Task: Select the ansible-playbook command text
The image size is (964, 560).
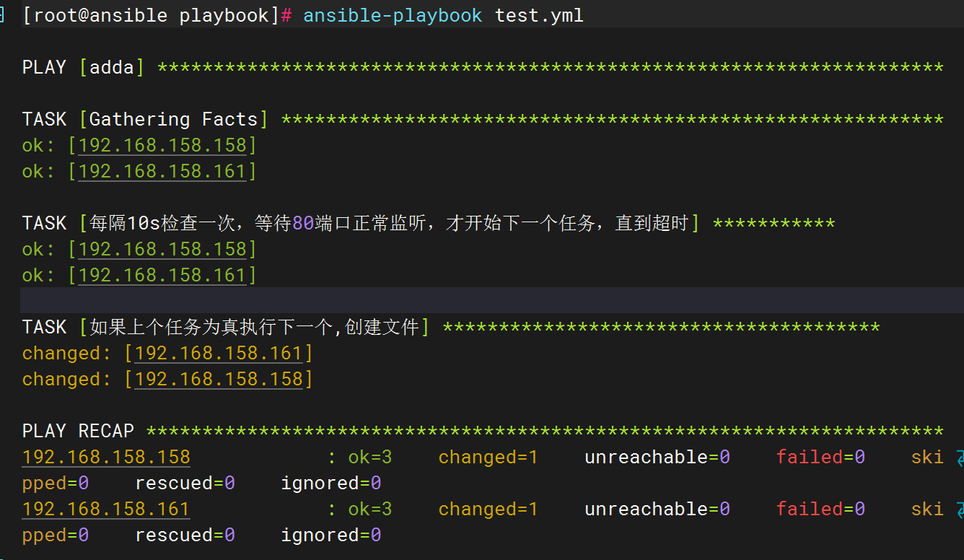Action: point(393,16)
